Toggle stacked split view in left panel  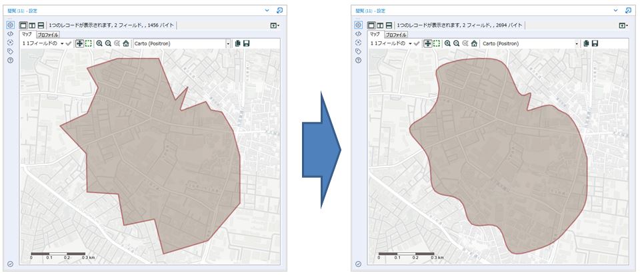(x=41, y=25)
